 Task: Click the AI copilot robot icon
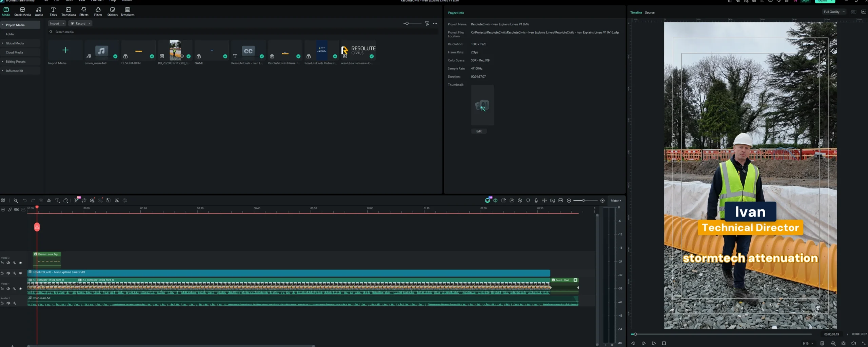(488, 200)
